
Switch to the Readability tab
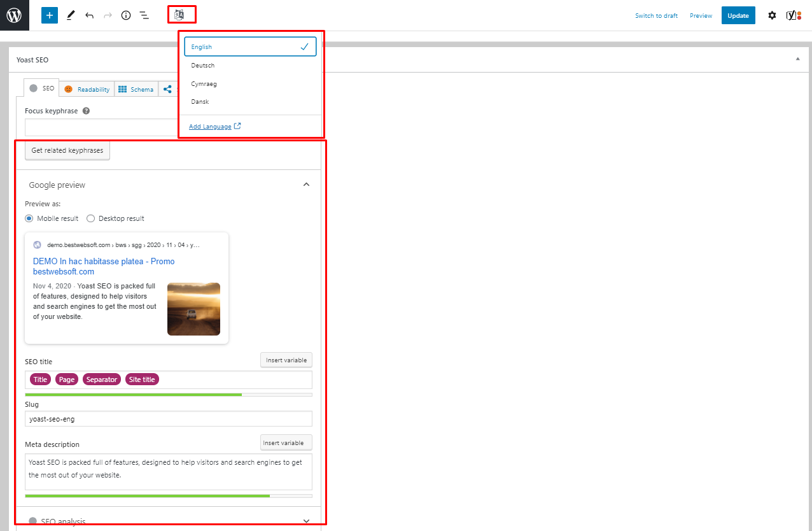(87, 89)
